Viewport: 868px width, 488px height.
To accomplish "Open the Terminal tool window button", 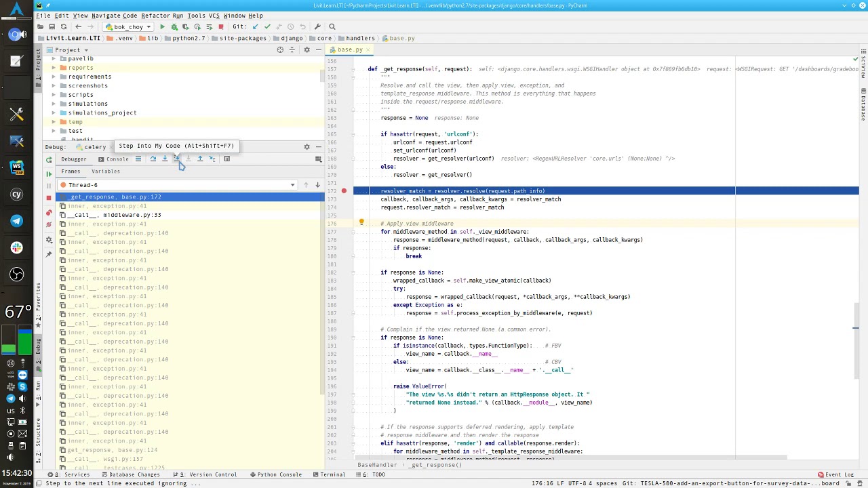I will point(329,474).
